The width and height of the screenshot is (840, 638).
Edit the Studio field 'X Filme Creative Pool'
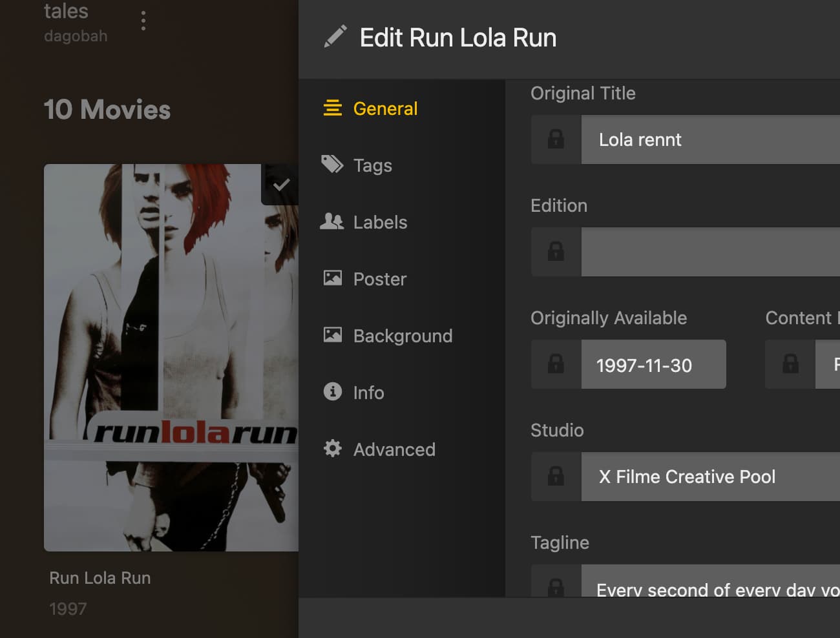[x=711, y=477]
